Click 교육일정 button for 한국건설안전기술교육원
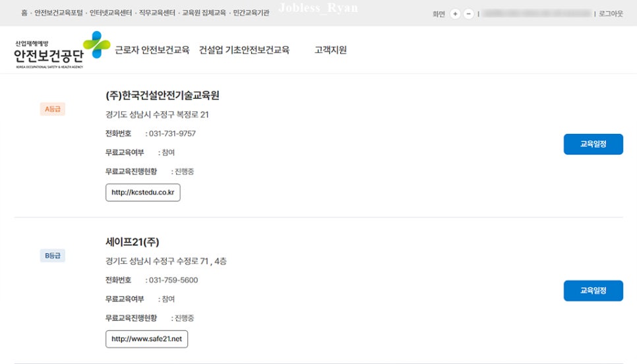 [x=593, y=144]
